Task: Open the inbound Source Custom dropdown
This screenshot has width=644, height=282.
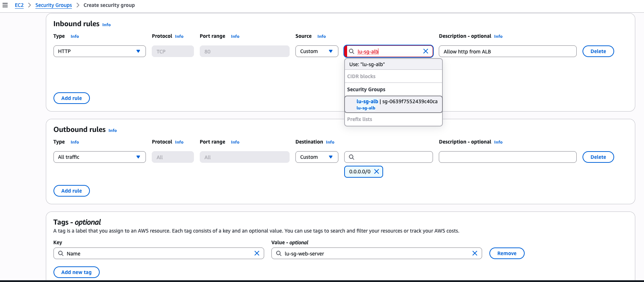Action: pos(317,51)
